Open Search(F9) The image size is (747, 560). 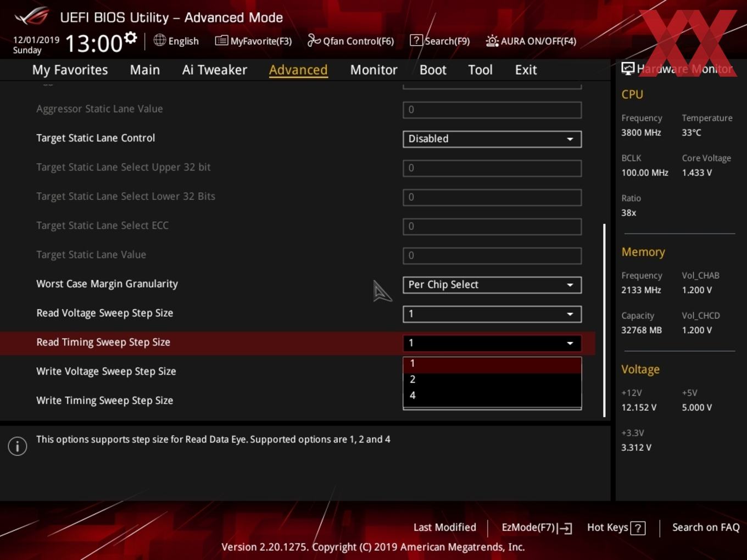440,41
